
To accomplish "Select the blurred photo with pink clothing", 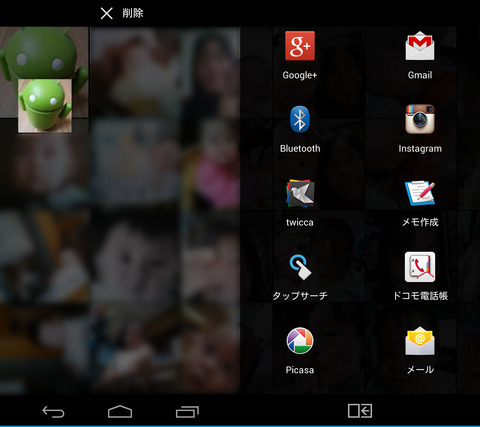I will (x=211, y=163).
